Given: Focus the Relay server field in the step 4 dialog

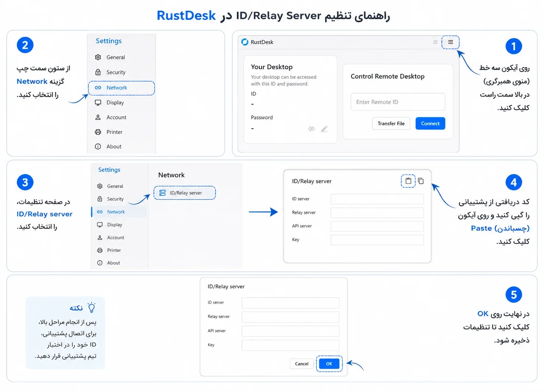Looking at the screenshot, I should (377, 213).
